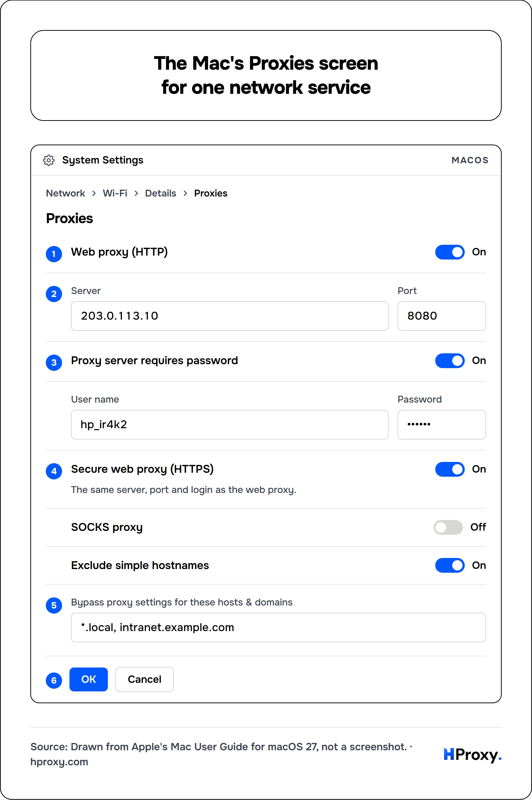Click the System Settings gear icon
The width and height of the screenshot is (532, 800).
tap(49, 160)
